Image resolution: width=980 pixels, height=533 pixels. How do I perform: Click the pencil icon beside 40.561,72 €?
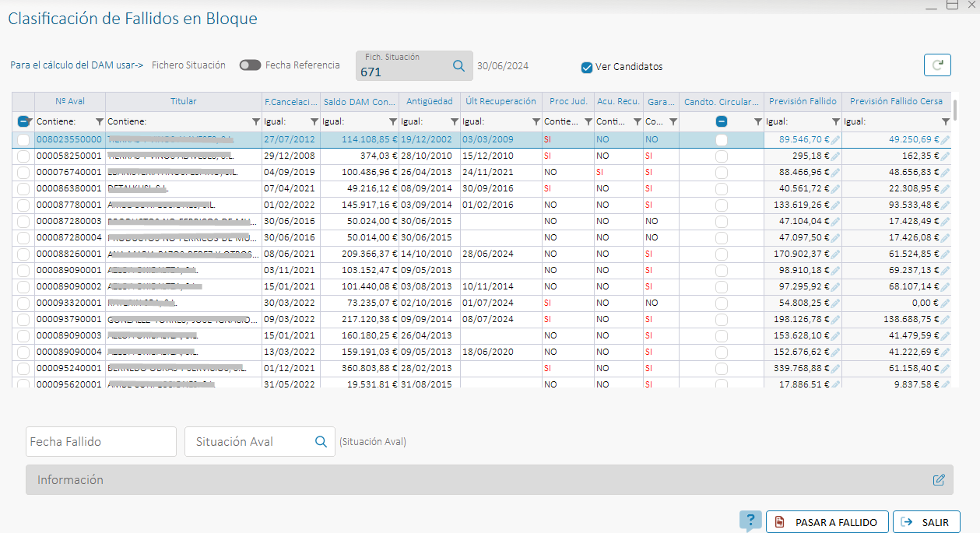point(835,189)
